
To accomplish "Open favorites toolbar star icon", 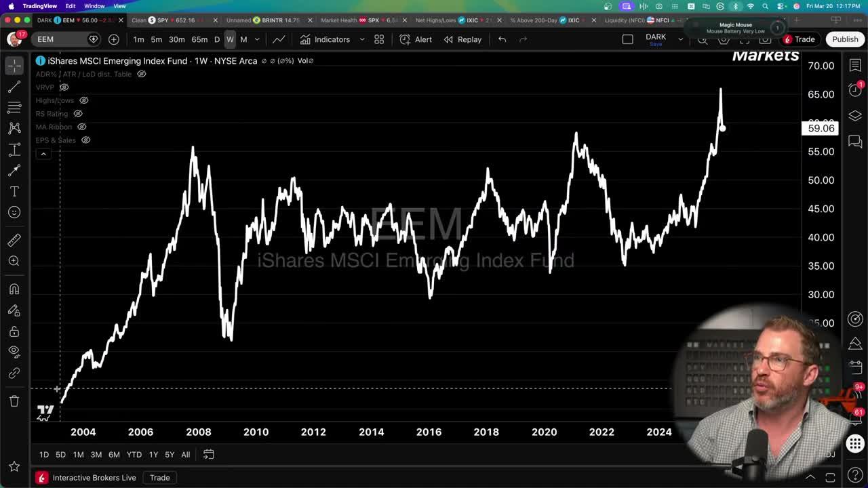I will 14,466.
